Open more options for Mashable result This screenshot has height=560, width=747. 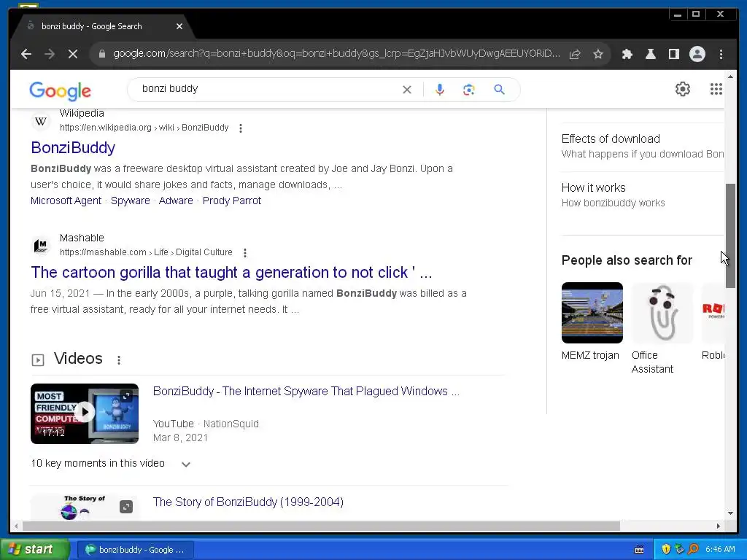pos(245,253)
